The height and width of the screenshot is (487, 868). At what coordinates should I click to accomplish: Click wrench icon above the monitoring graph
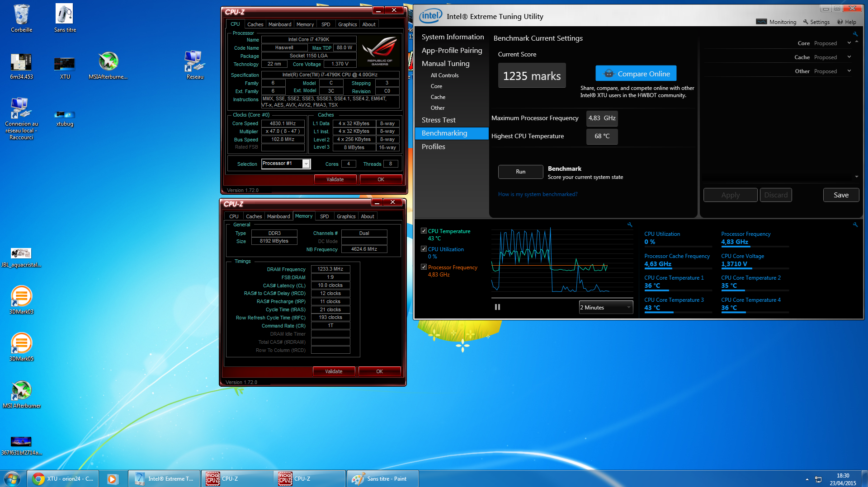(x=630, y=225)
